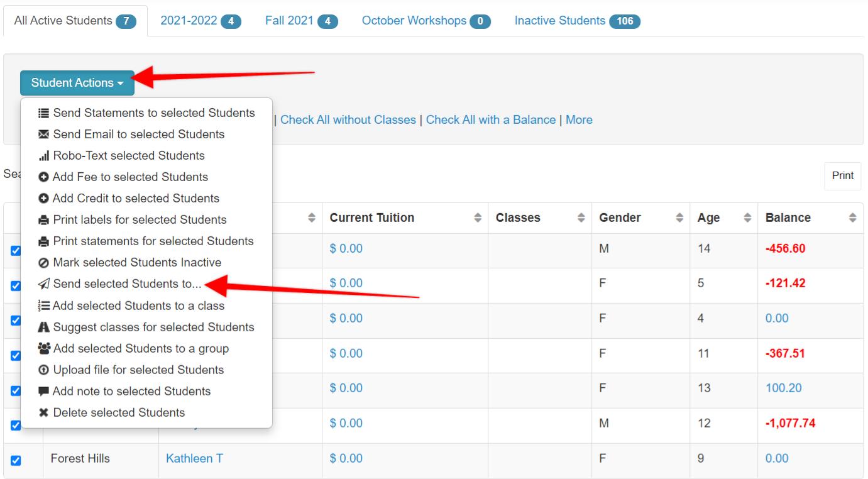Sort by the Age column arrows
Viewport: 868px width, 479px height.
[747, 218]
